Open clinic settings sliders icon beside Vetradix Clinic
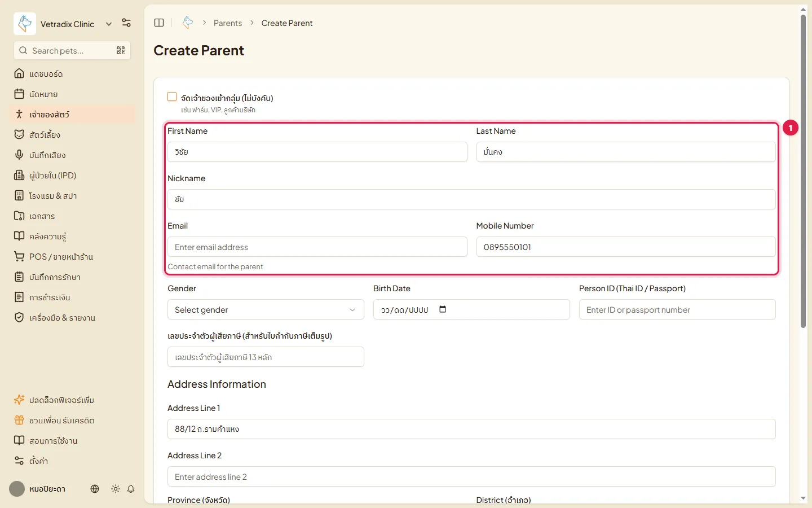This screenshot has width=812, height=508. (126, 23)
